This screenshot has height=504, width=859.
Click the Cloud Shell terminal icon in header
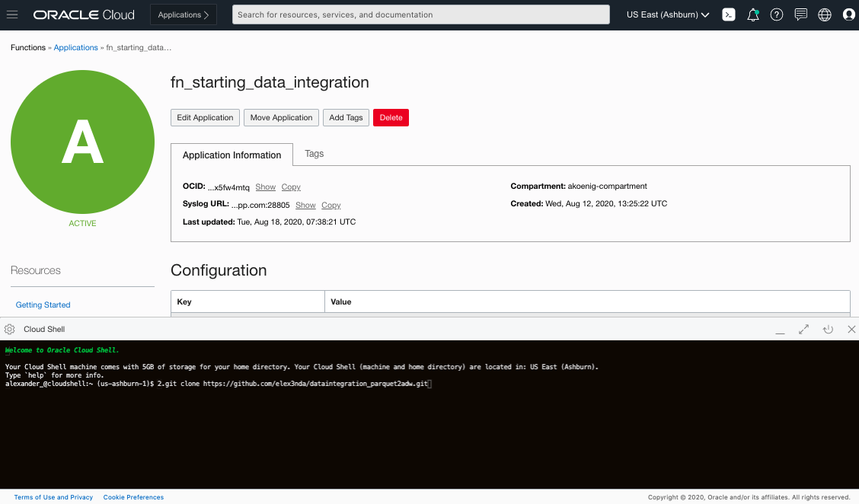pyautogui.click(x=728, y=14)
